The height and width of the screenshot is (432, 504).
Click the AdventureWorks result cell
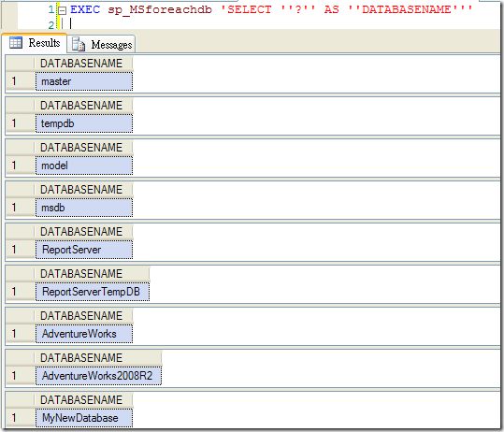click(84, 334)
